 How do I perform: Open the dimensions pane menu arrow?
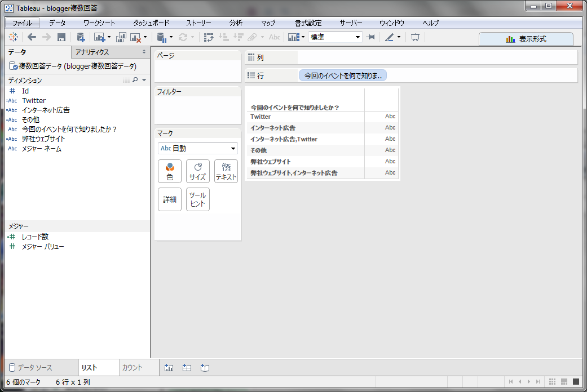144,80
